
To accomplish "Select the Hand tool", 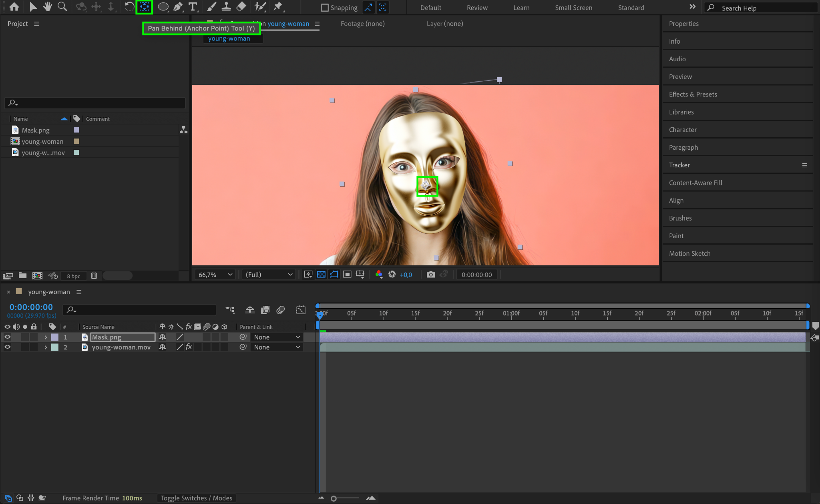I will 48,7.
